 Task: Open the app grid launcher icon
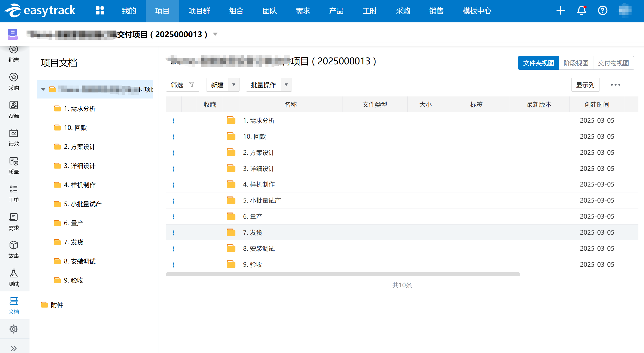(x=100, y=11)
